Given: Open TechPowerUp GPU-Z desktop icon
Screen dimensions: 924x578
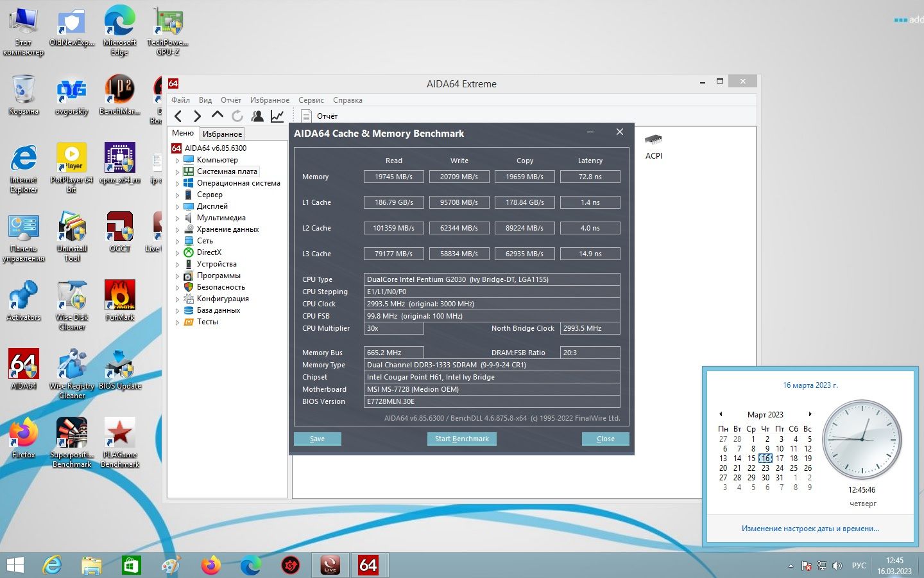Looking at the screenshot, I should coord(168,30).
